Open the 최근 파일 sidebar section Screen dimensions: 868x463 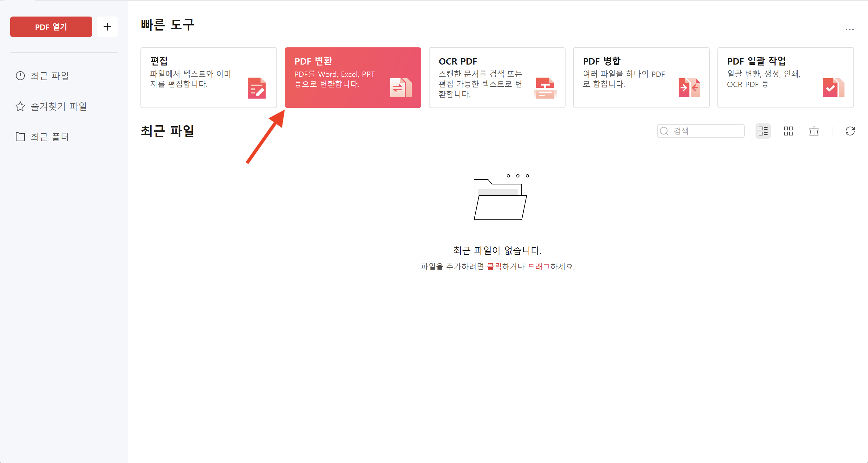click(x=50, y=76)
